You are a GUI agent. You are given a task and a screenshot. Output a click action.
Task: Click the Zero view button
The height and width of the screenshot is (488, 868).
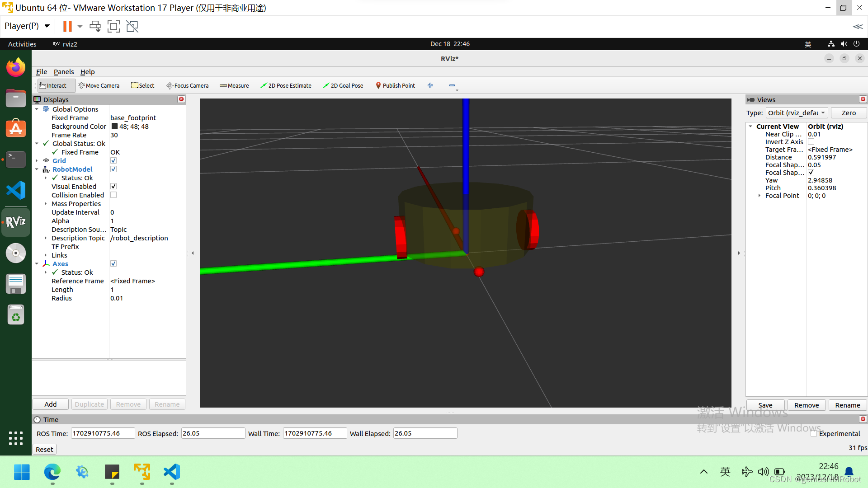[x=848, y=113]
